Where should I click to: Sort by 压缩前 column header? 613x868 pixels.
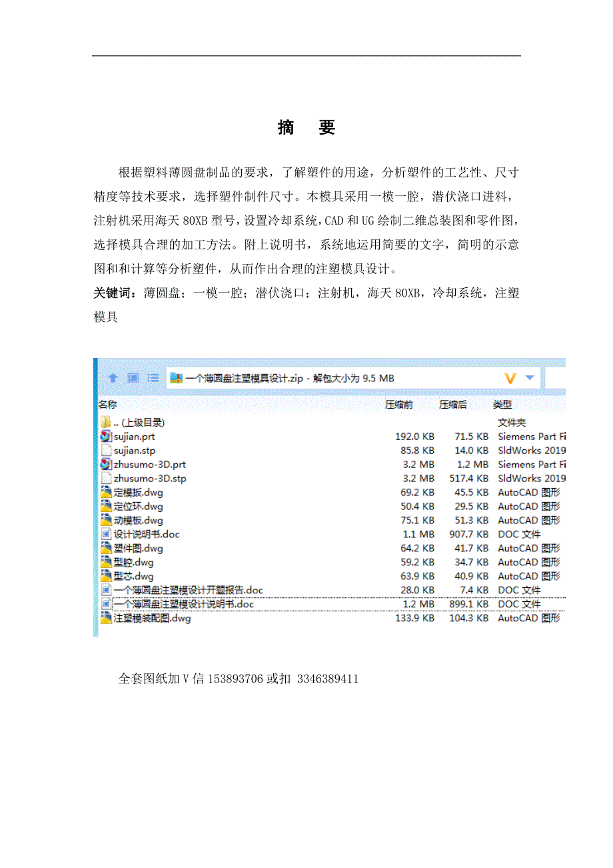[399, 405]
